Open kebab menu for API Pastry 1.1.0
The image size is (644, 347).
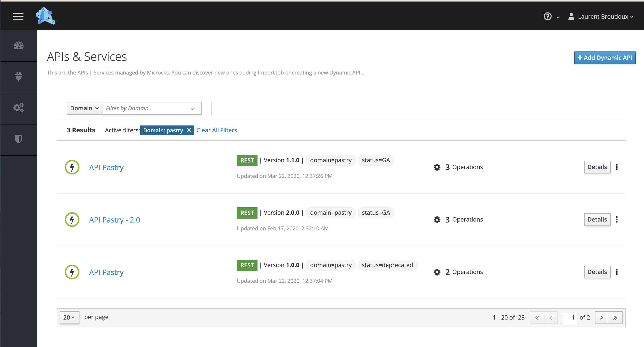(x=617, y=167)
